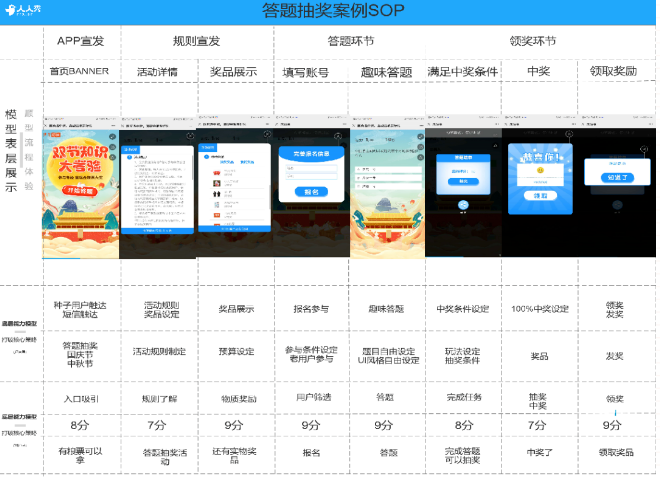The image size is (660, 477).
Task: Select the 领奖环节 stage header
Action: point(533,41)
